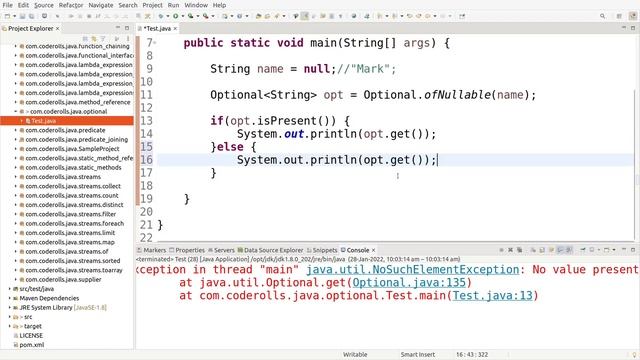
Task: Close the Console tab
Action: [373, 250]
